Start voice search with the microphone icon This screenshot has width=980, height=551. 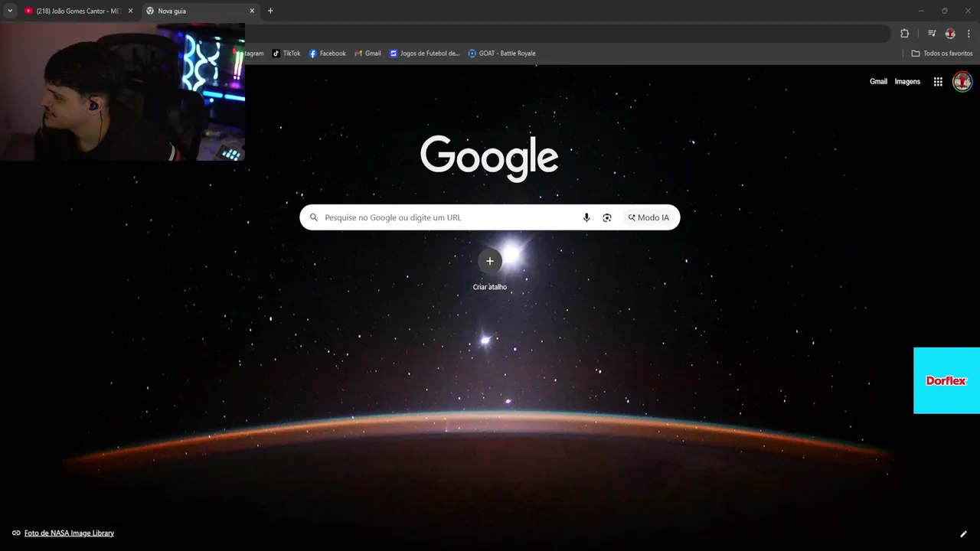click(586, 217)
